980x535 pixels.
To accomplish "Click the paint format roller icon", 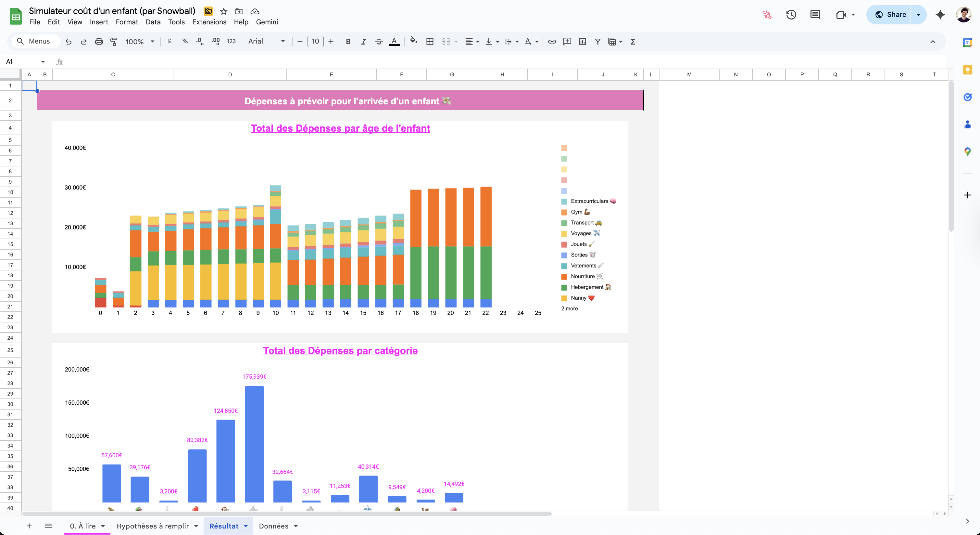I will 114,42.
